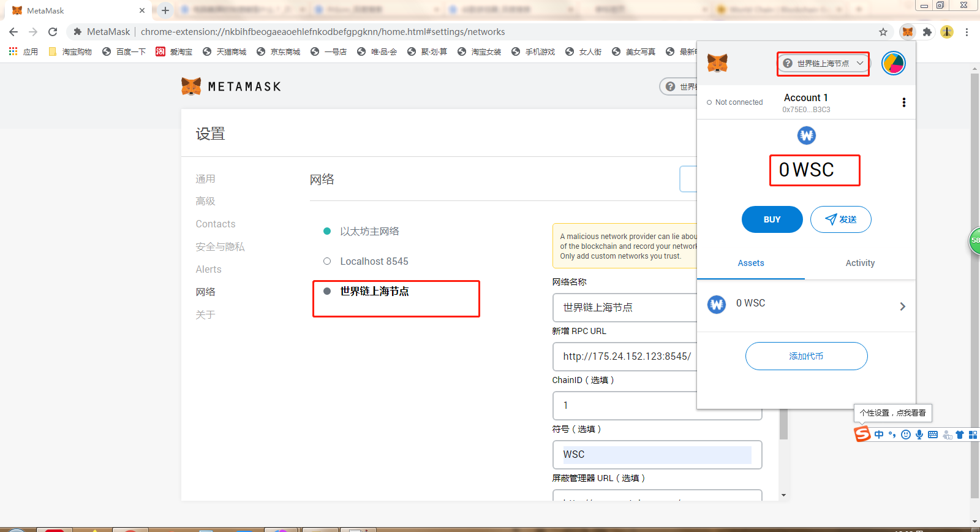This screenshot has height=532, width=980.
Task: Open the 淘宝购物 bookmark folder
Action: pyautogui.click(x=70, y=51)
